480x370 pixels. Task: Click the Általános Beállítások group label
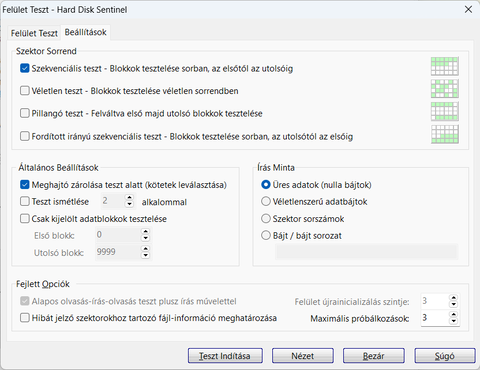pyautogui.click(x=58, y=167)
